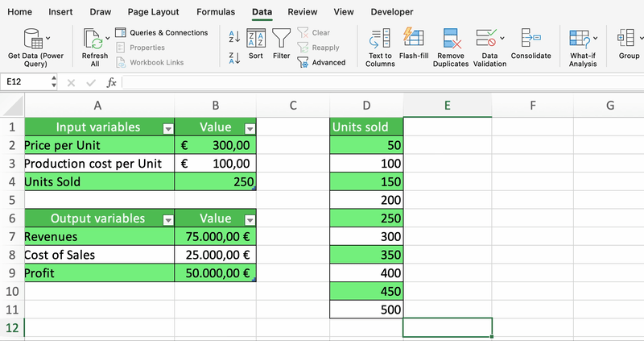Select the cell containing 25.000,00 €

point(215,255)
